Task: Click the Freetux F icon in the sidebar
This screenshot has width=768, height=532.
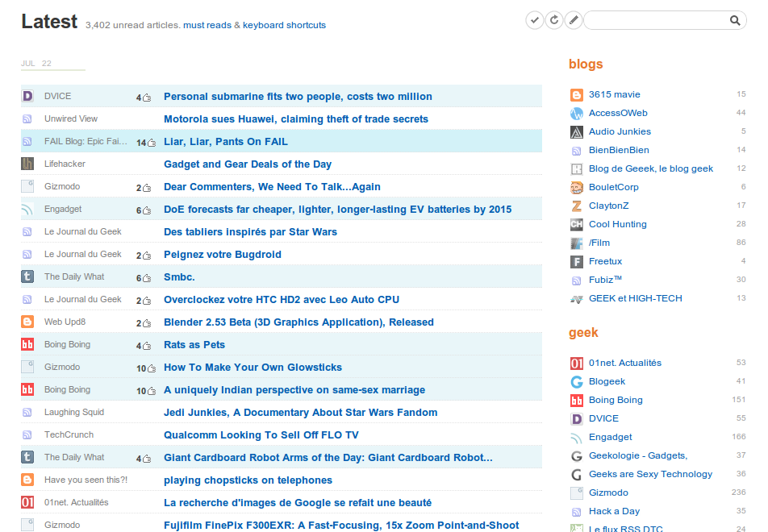Action: click(577, 262)
